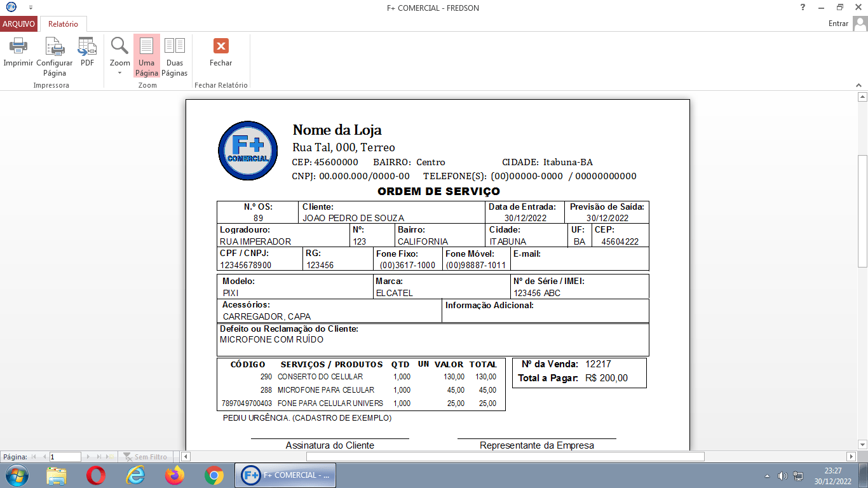Image resolution: width=868 pixels, height=488 pixels.
Task: Click the "ORDEM DE SERVIÇO" title
Action: 438,191
